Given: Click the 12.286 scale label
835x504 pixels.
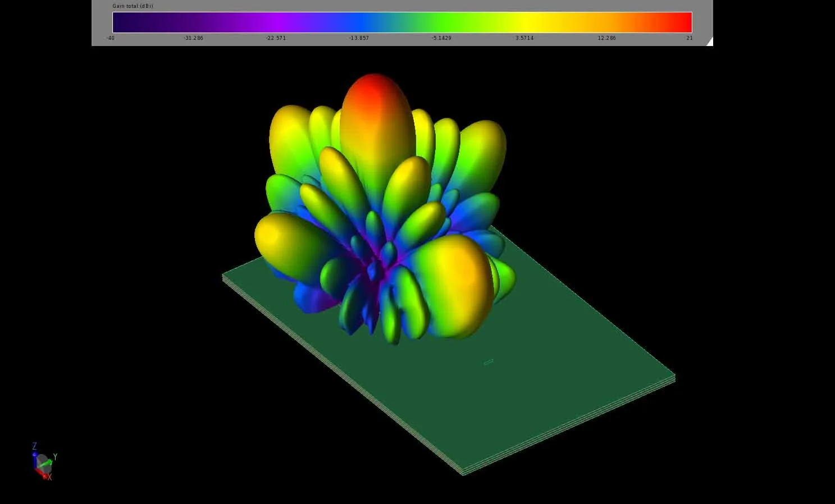Looking at the screenshot, I should point(607,38).
